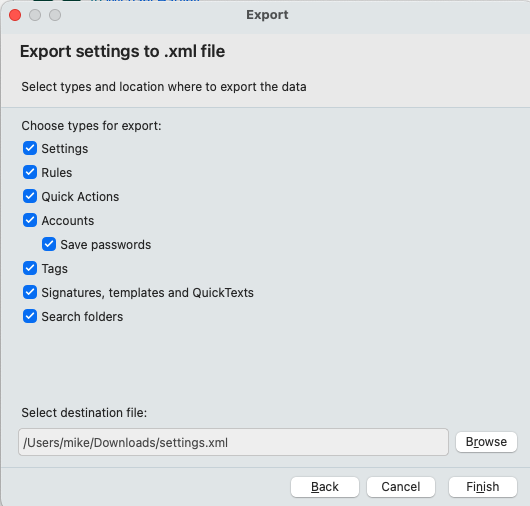Disable Quick Actions export option
Screen dimensions: 530x506
click(30, 196)
